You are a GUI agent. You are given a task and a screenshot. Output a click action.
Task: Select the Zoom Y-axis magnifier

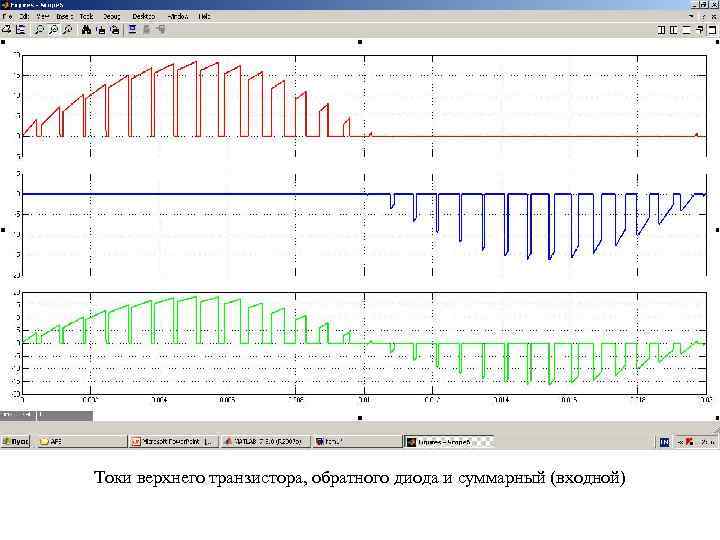point(68,30)
